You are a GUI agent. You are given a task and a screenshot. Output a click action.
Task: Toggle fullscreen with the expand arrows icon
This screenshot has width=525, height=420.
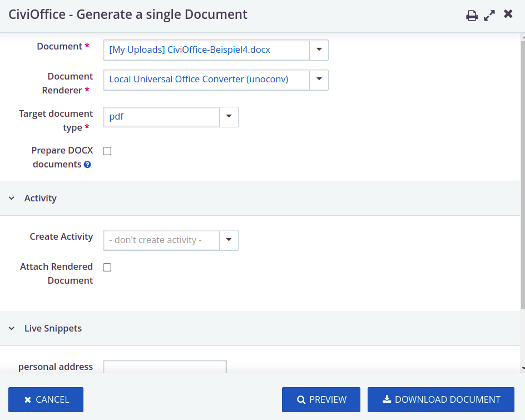pyautogui.click(x=489, y=16)
